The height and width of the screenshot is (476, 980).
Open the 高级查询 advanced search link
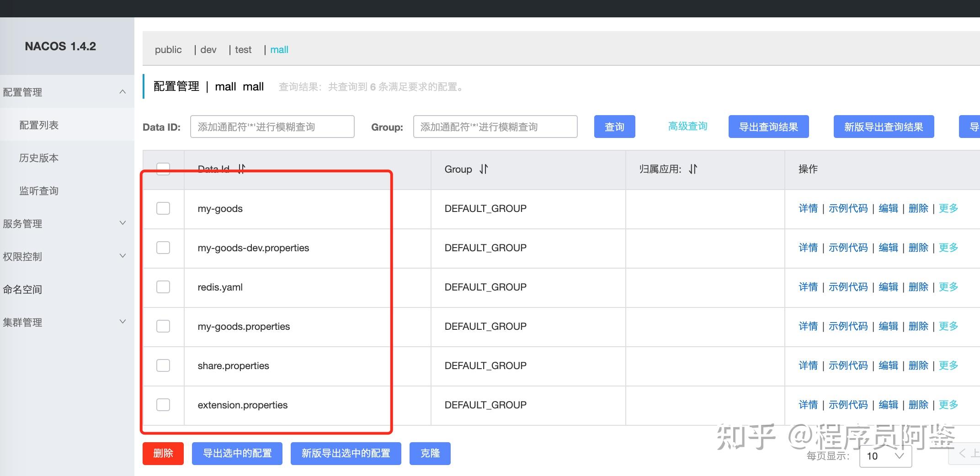pos(687,126)
